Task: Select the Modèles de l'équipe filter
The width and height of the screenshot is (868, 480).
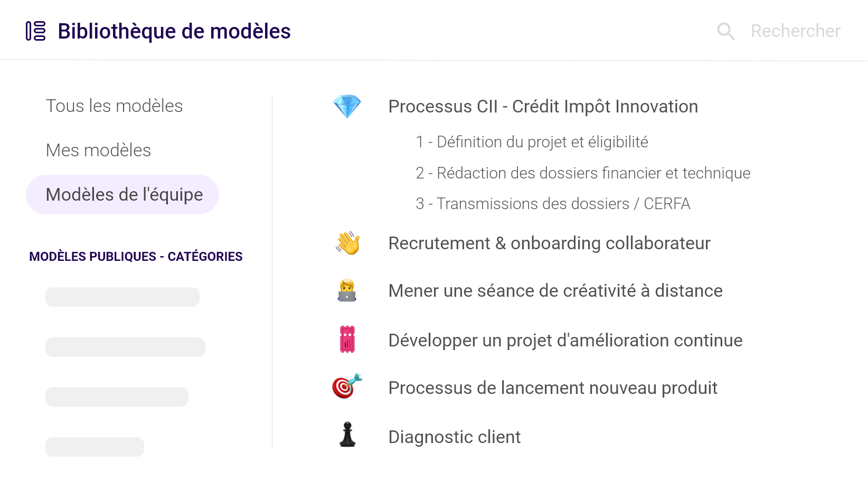Action: point(124,194)
